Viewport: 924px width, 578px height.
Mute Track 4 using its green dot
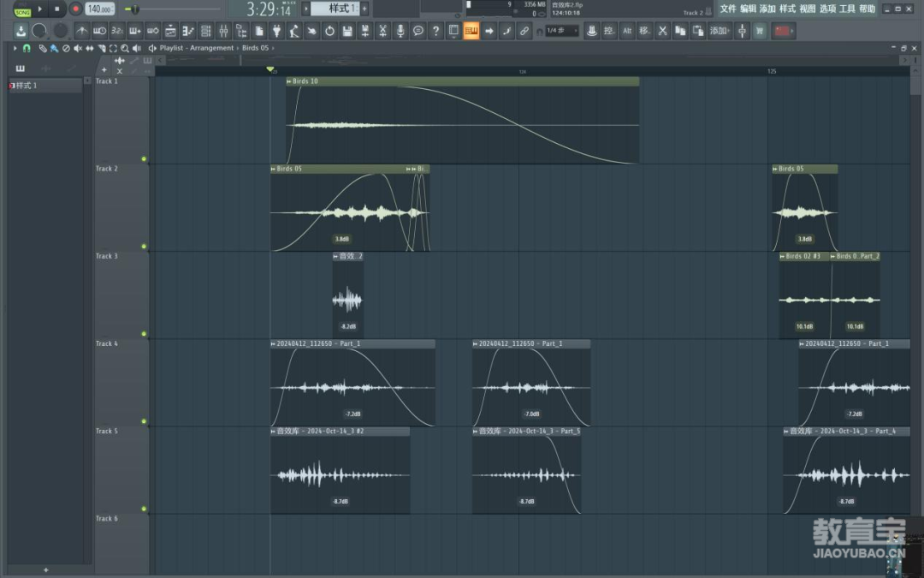point(144,421)
